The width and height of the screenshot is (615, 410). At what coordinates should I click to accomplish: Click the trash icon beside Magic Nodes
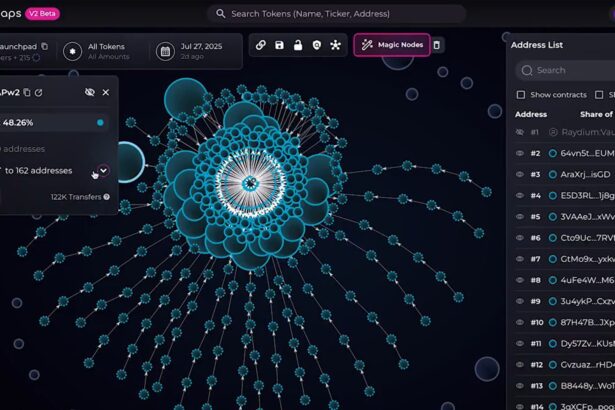pos(437,45)
